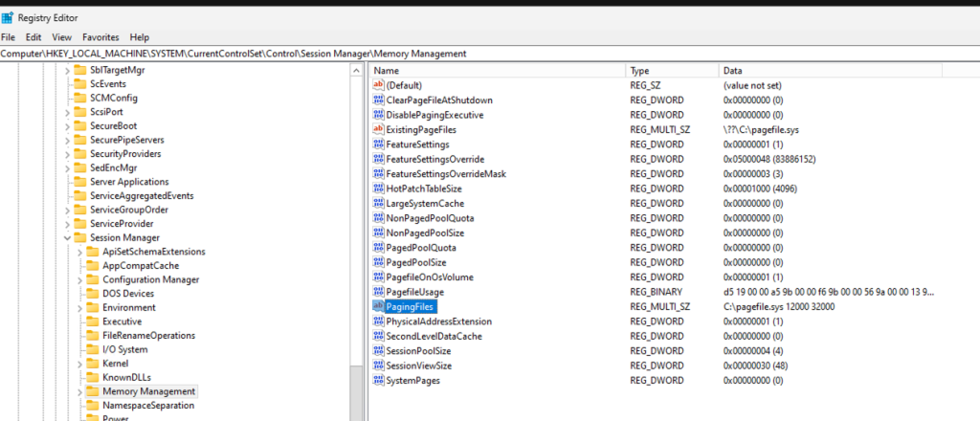Click the Type column header
The width and height of the screenshot is (980, 421).
click(x=670, y=71)
